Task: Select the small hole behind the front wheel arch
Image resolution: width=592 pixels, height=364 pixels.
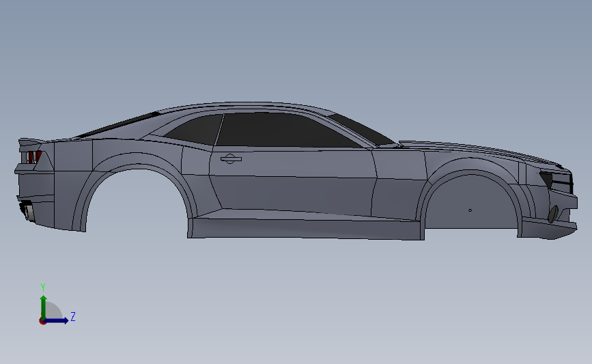Action: click(x=470, y=210)
